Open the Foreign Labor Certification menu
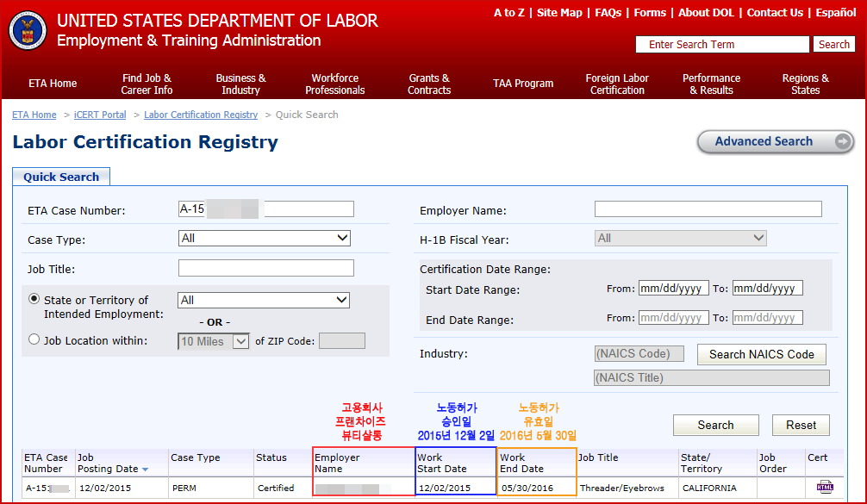This screenshot has width=867, height=504. 617,84
